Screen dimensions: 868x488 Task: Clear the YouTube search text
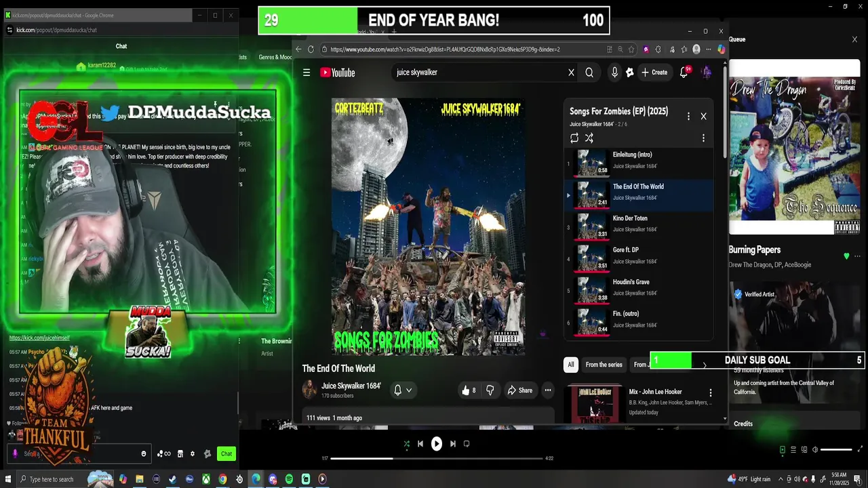click(x=571, y=73)
